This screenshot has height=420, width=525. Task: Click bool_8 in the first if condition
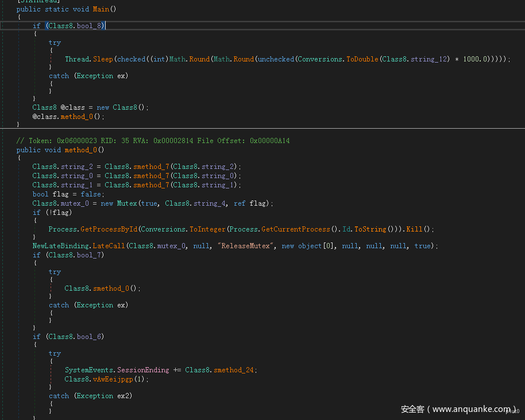[x=88, y=26]
